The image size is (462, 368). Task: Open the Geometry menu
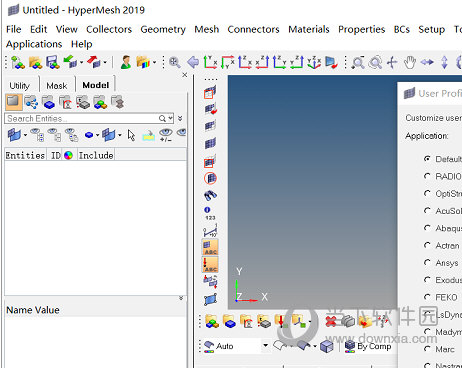pos(163,29)
